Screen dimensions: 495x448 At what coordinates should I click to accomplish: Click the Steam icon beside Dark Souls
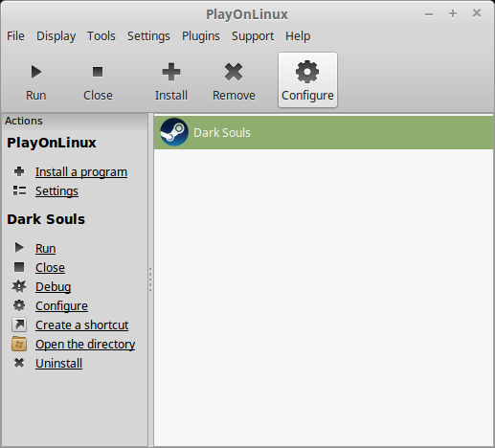tap(174, 132)
